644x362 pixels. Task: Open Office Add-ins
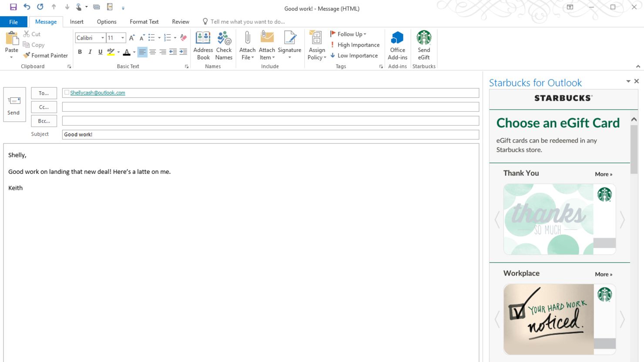coord(397,45)
